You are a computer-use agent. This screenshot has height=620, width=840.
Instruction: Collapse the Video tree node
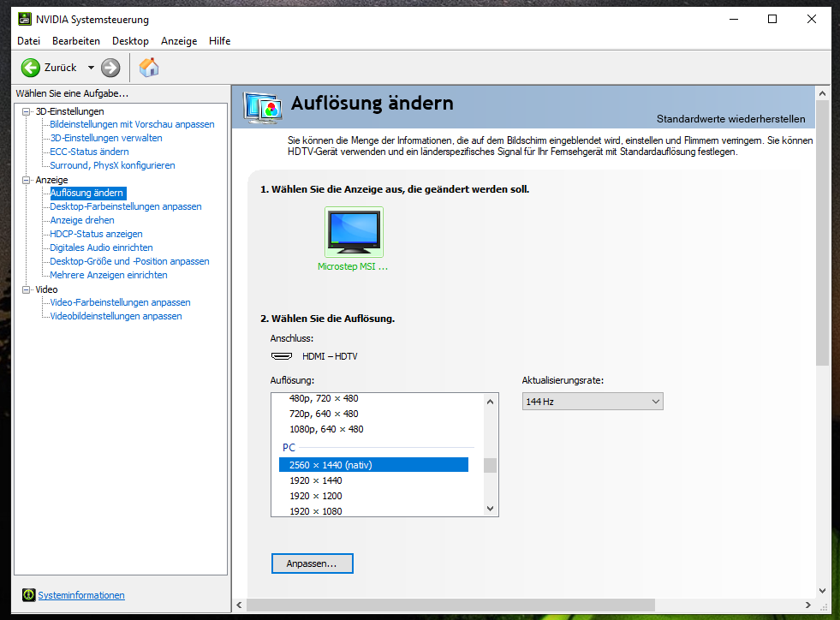pos(26,289)
